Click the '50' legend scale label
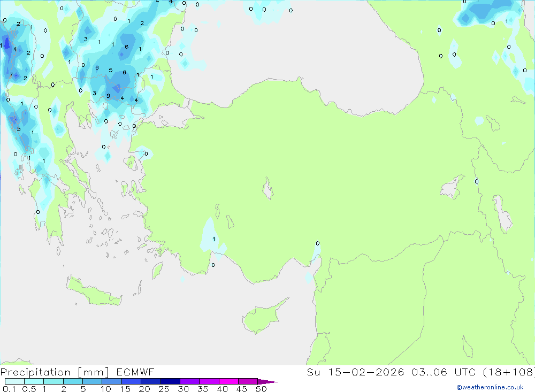 (262, 389)
